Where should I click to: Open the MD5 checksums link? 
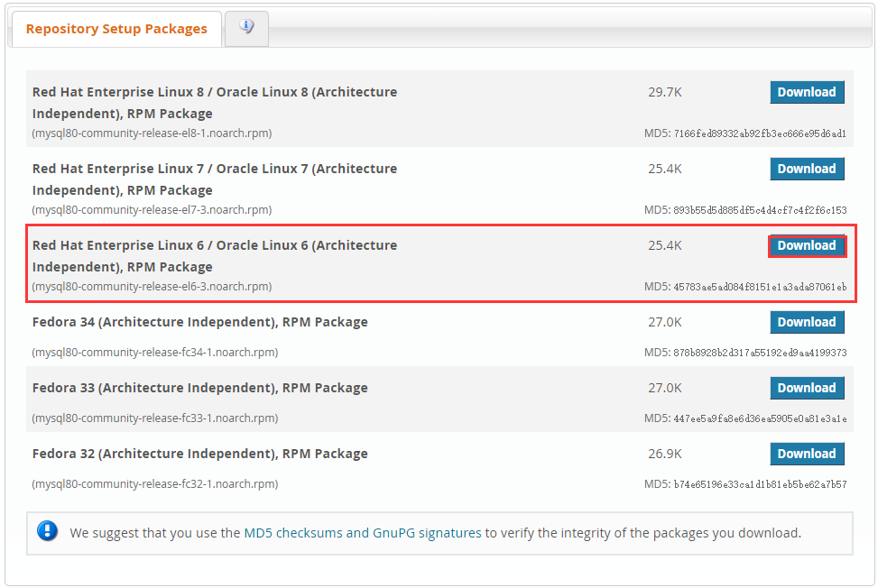[x=293, y=533]
